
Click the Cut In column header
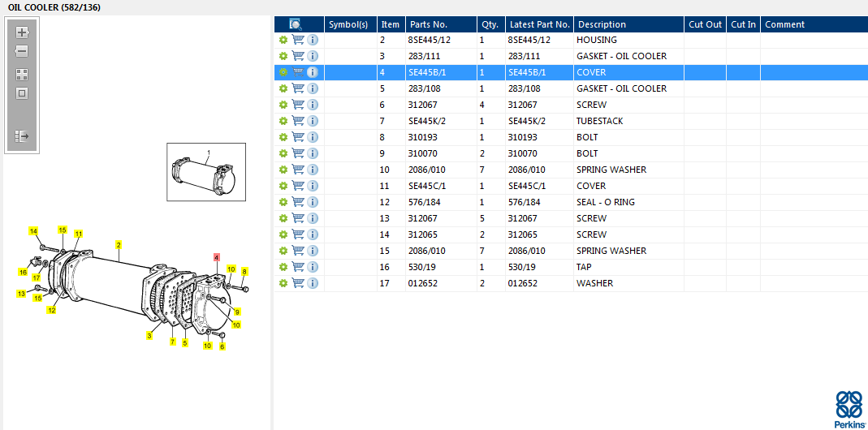coord(743,24)
